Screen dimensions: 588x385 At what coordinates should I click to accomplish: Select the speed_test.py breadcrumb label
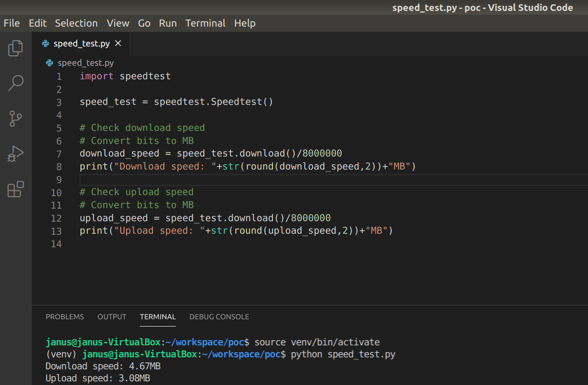(x=86, y=63)
